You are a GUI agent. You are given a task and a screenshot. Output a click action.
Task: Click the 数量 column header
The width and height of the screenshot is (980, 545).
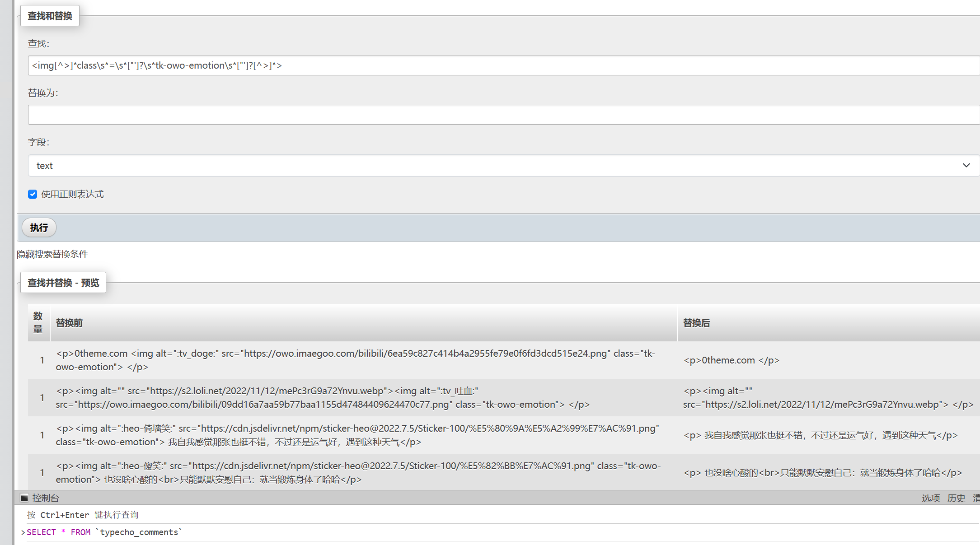pos(38,322)
